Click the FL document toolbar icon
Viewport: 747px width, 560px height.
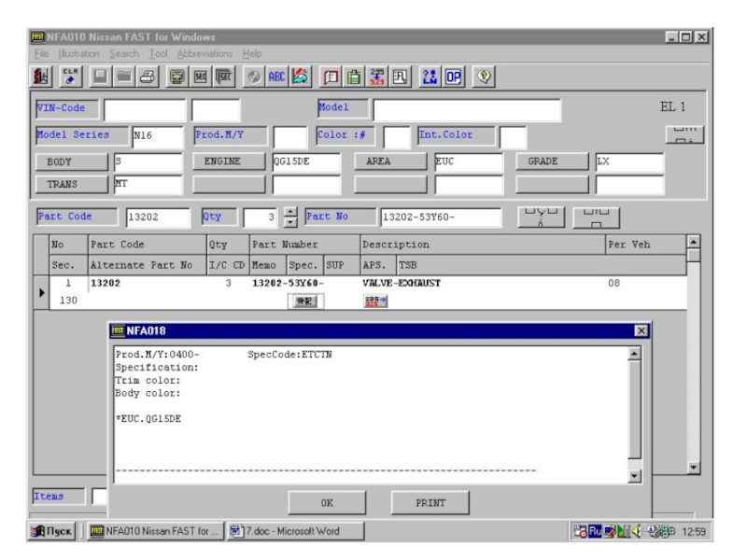click(x=401, y=77)
